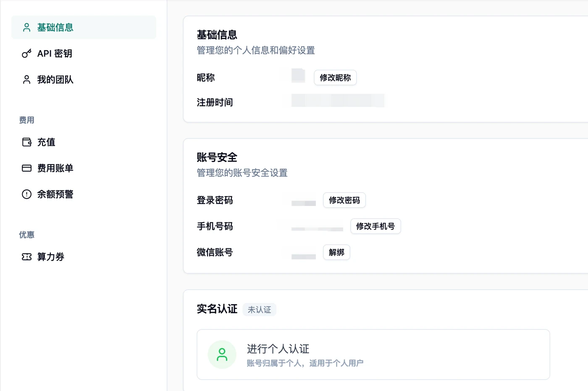Open 我的团队 in the sidebar
This screenshot has width=588, height=391.
[84, 79]
